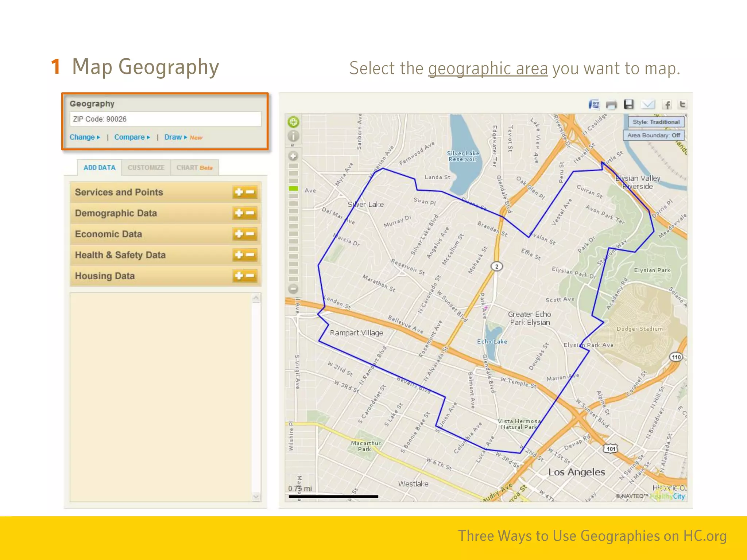Click the Compare geography link

coord(132,137)
